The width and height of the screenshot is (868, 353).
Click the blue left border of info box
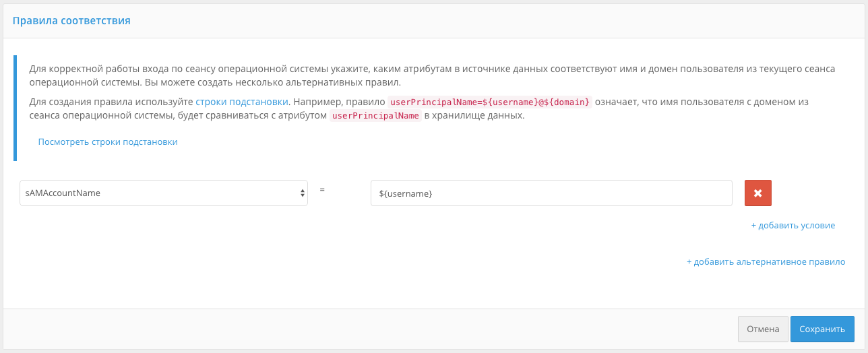click(15, 108)
